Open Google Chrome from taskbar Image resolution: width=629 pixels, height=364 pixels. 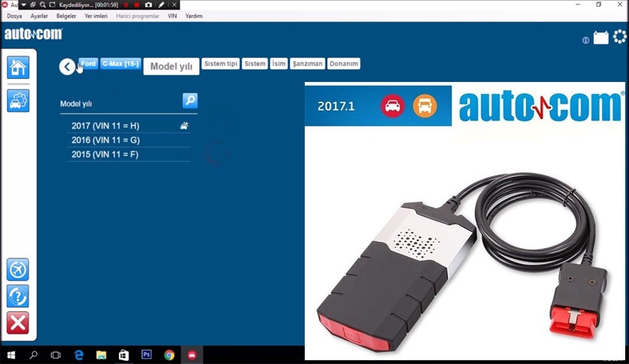(169, 355)
